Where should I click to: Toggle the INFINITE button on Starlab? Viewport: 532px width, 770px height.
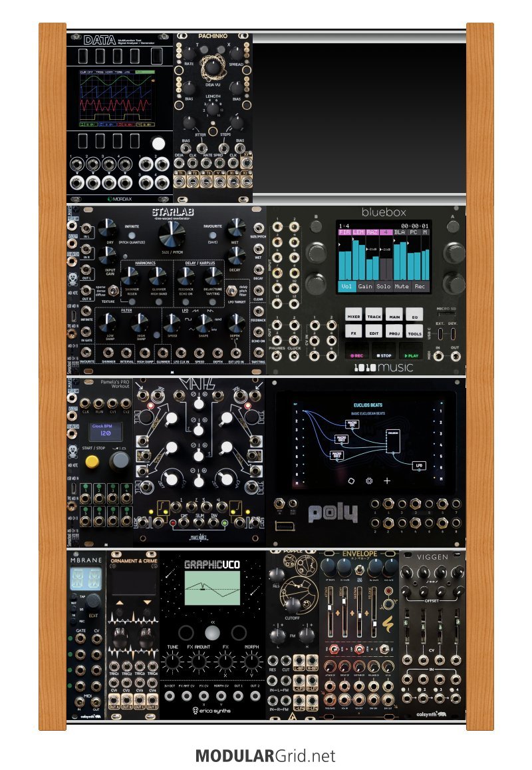[x=131, y=234]
